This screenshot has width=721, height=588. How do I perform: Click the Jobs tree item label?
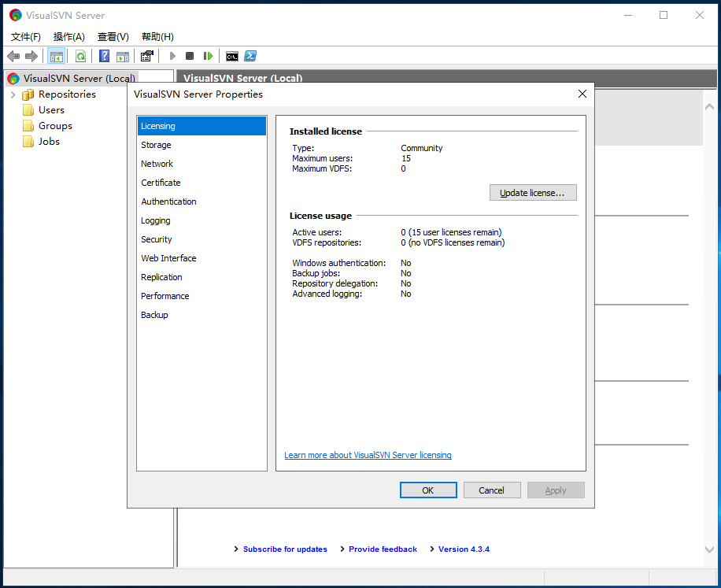point(50,142)
